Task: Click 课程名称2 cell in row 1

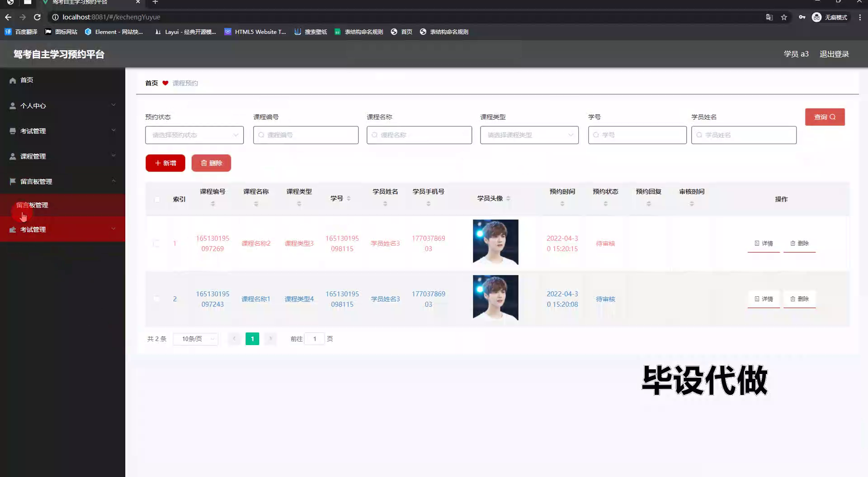Action: [x=256, y=243]
